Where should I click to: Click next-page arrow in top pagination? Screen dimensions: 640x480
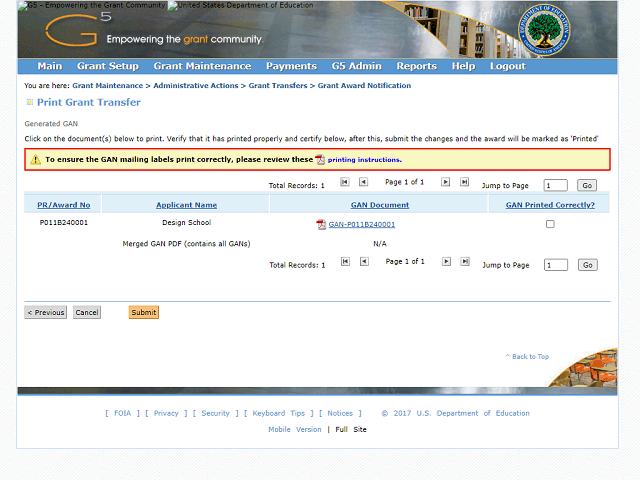tap(445, 182)
